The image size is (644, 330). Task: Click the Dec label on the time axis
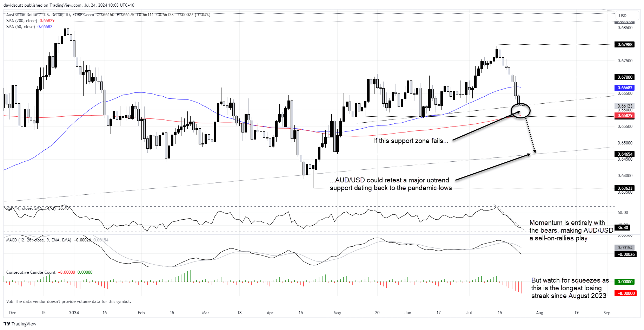click(x=13, y=313)
